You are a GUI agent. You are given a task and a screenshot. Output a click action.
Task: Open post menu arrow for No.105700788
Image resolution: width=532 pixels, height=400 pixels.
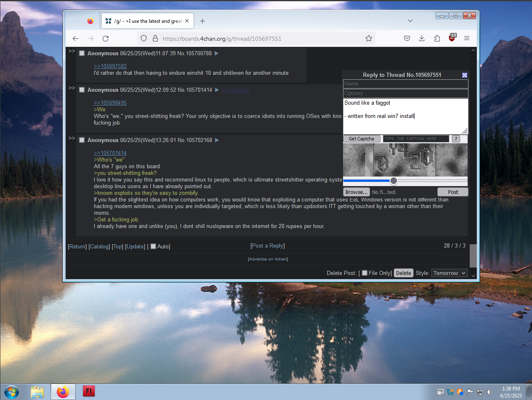tap(216, 53)
